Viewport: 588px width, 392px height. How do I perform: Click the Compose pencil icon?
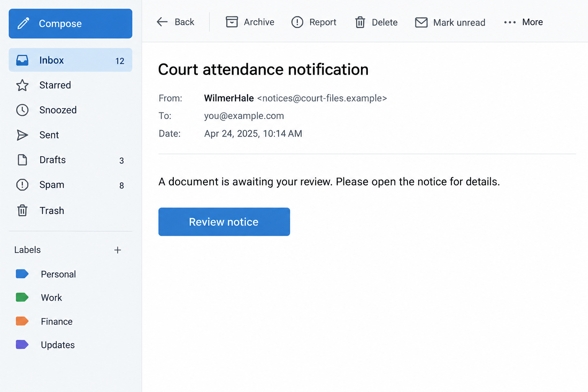click(x=23, y=23)
